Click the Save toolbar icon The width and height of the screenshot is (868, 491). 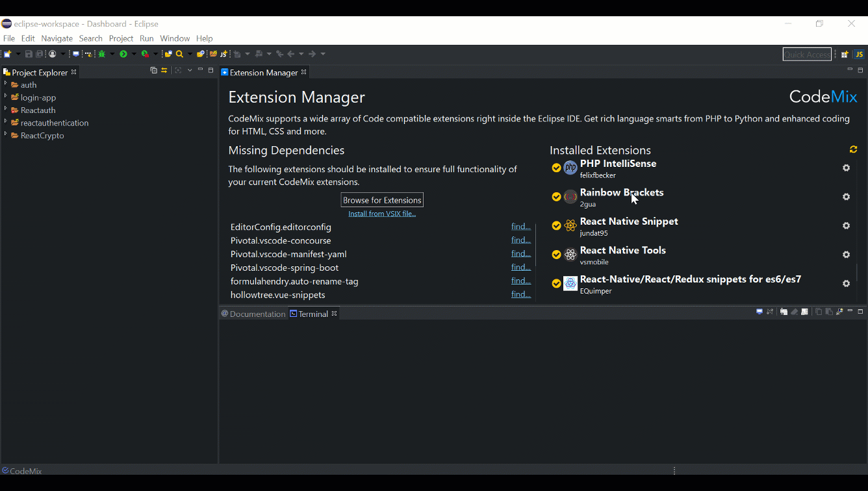[29, 54]
